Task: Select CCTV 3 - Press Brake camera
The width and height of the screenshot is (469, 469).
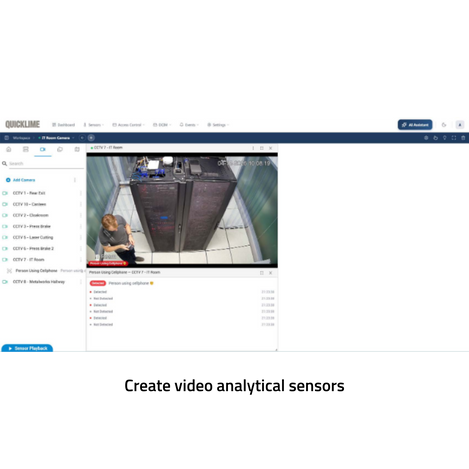Action: tap(32, 226)
